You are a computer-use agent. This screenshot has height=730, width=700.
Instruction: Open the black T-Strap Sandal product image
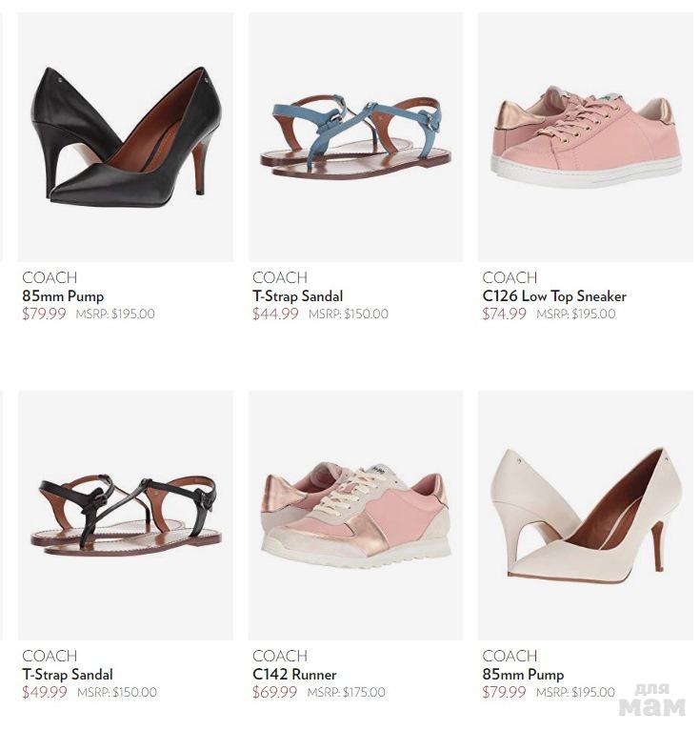pyautogui.click(x=126, y=516)
